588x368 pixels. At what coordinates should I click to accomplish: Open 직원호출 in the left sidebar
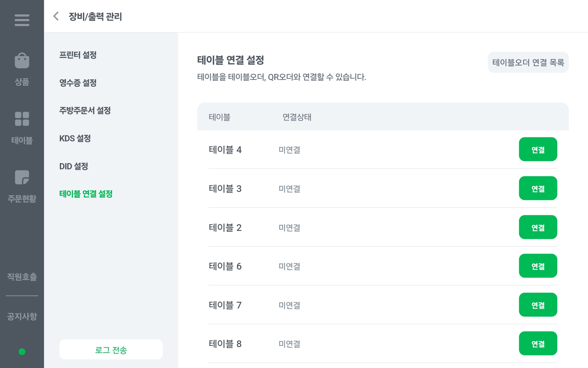pyautogui.click(x=22, y=277)
